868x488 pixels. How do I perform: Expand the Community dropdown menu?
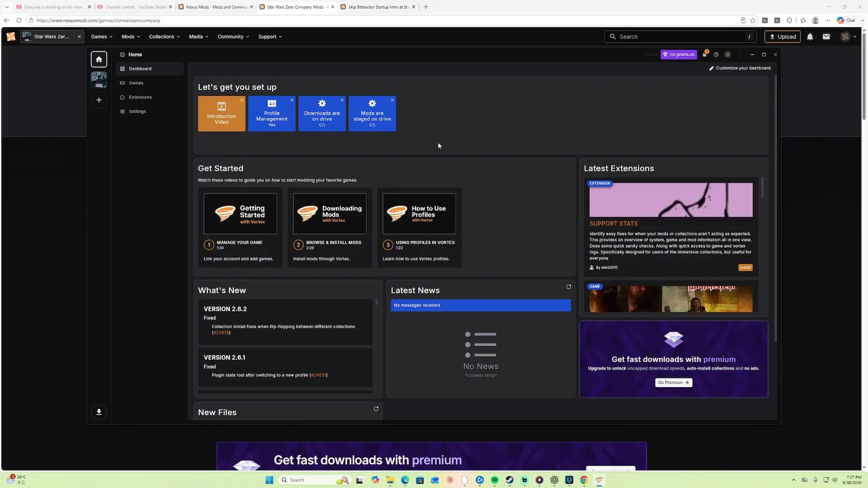[x=233, y=37]
